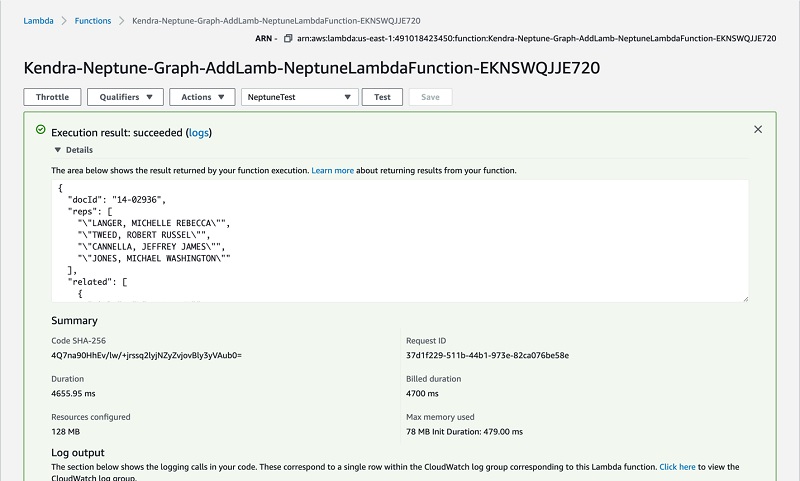Click the Summary section heading
This screenshot has width=800, height=481.
click(74, 320)
